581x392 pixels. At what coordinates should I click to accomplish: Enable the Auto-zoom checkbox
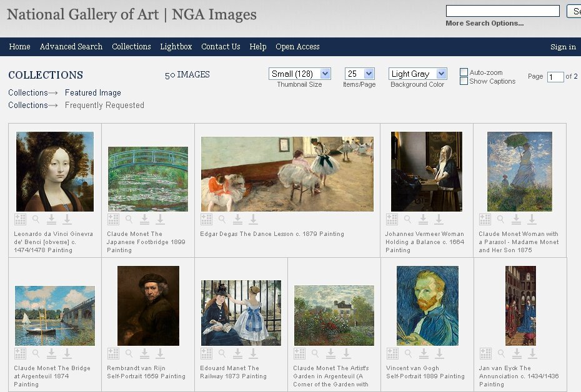[x=464, y=72]
